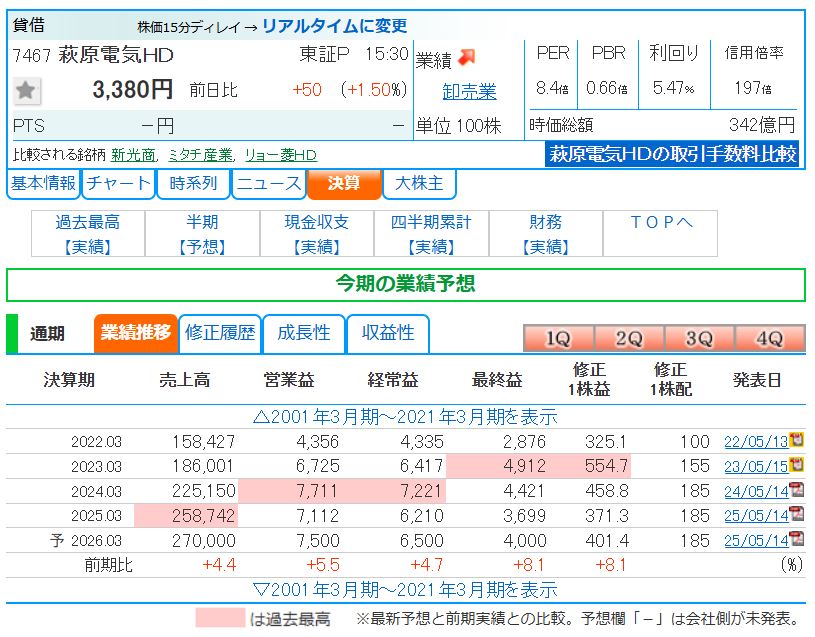Open the 24/05/14 announcement date link
Viewport: 815px width, 637px height.
pos(756,492)
